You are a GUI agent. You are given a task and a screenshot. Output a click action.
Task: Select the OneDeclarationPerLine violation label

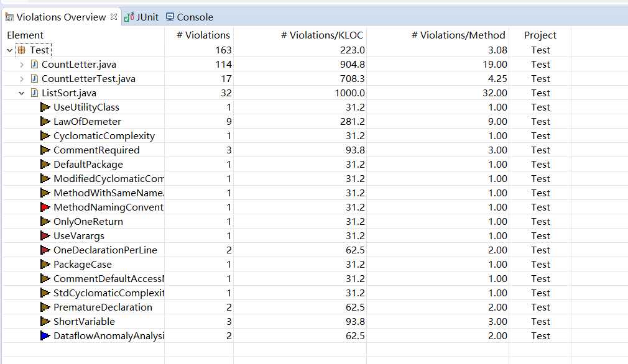(x=105, y=250)
